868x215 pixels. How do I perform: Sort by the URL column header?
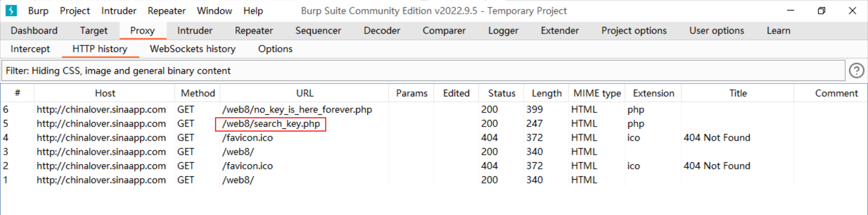[x=305, y=93]
